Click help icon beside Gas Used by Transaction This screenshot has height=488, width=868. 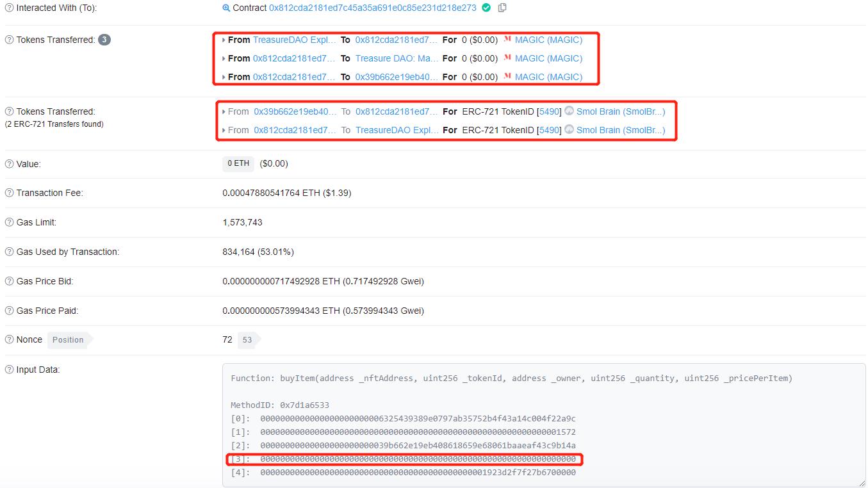[9, 252]
